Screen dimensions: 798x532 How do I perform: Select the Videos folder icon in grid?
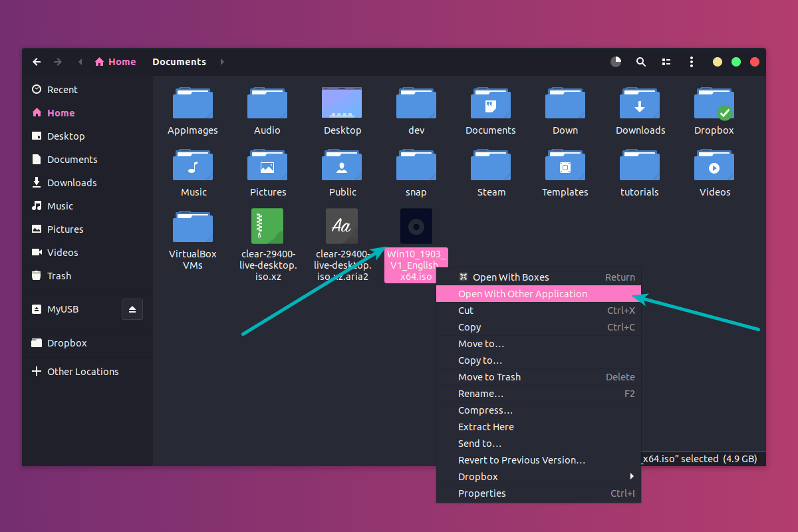pos(714,165)
